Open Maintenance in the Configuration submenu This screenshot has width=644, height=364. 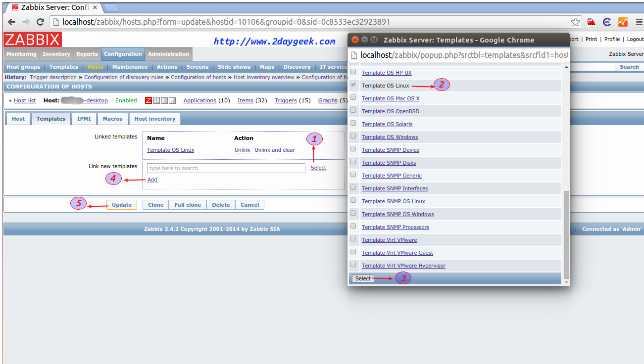pos(130,67)
